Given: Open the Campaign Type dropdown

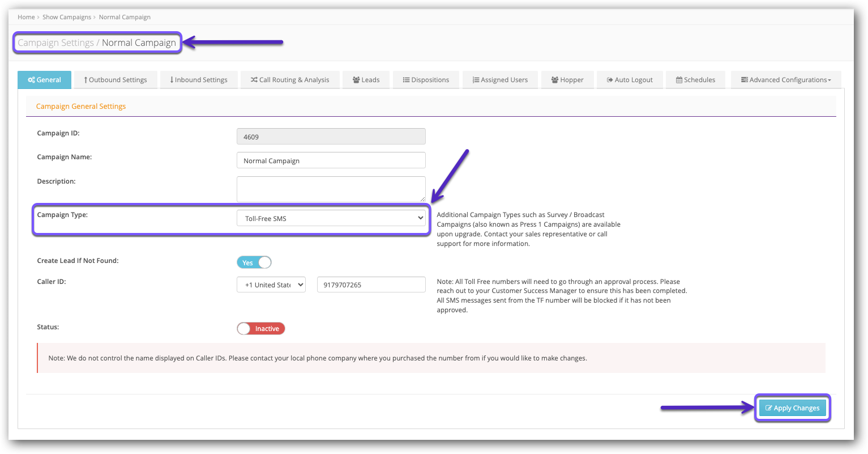Looking at the screenshot, I should [x=331, y=218].
